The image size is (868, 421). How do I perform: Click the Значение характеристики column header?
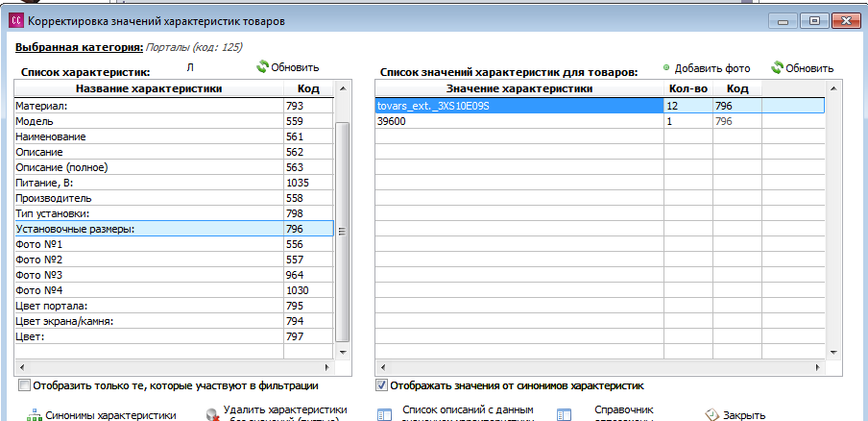click(x=519, y=88)
